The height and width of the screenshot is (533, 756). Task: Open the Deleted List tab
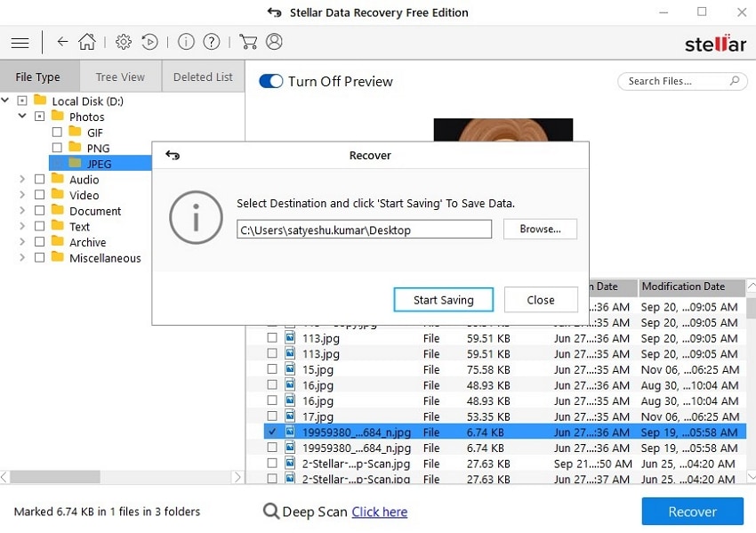(x=203, y=77)
